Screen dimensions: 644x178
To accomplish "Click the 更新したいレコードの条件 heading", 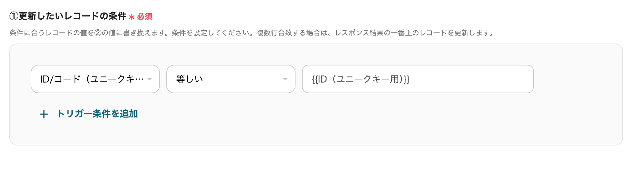I will [72, 16].
